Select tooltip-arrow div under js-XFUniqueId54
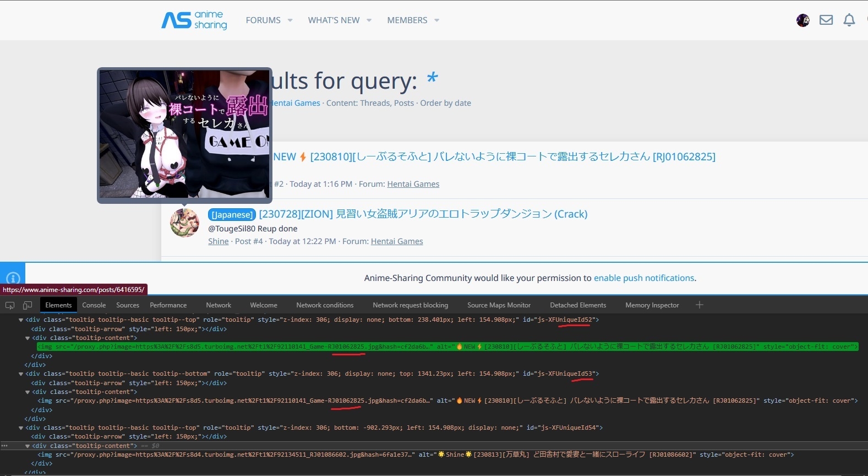 [x=129, y=437]
